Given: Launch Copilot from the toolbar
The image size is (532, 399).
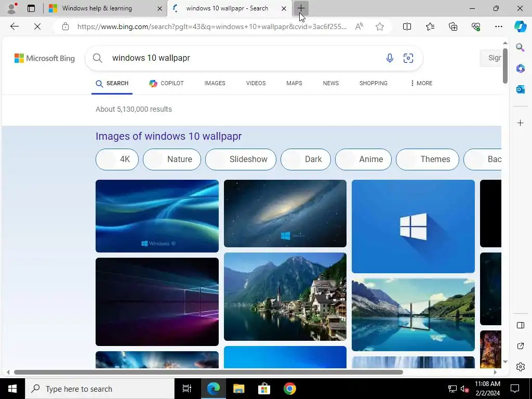Looking at the screenshot, I should [520, 26].
